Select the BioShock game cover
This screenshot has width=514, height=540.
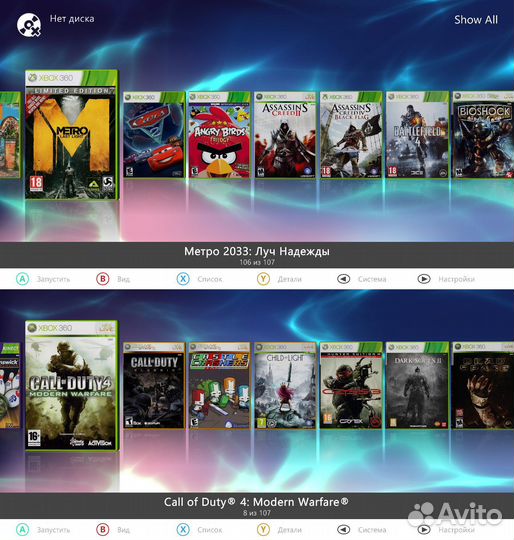(x=483, y=135)
